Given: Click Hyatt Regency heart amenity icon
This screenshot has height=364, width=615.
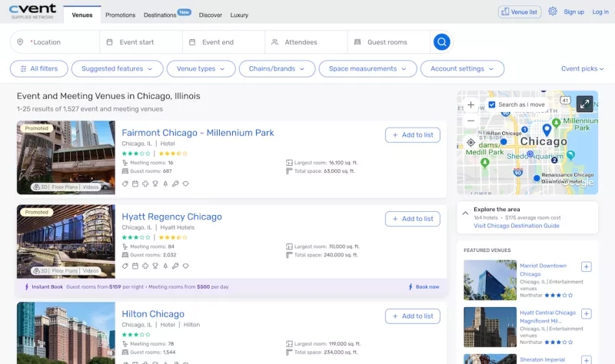Looking at the screenshot, I should 185,266.
